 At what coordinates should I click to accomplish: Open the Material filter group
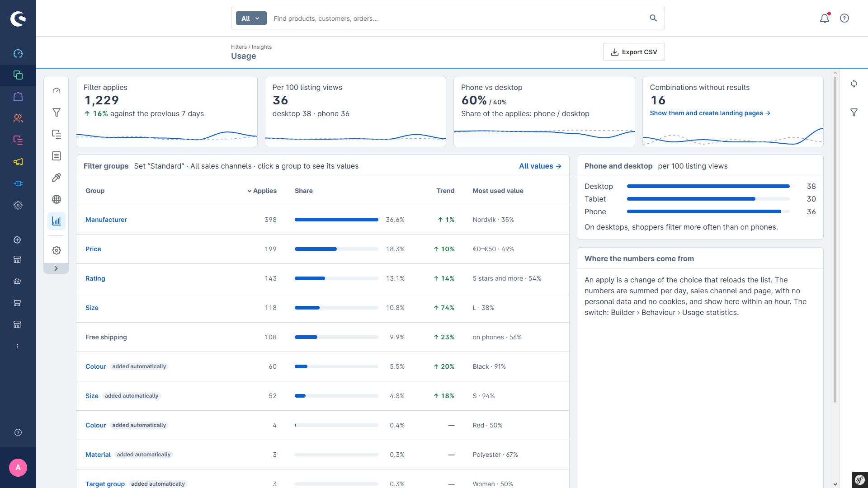[98, 455]
